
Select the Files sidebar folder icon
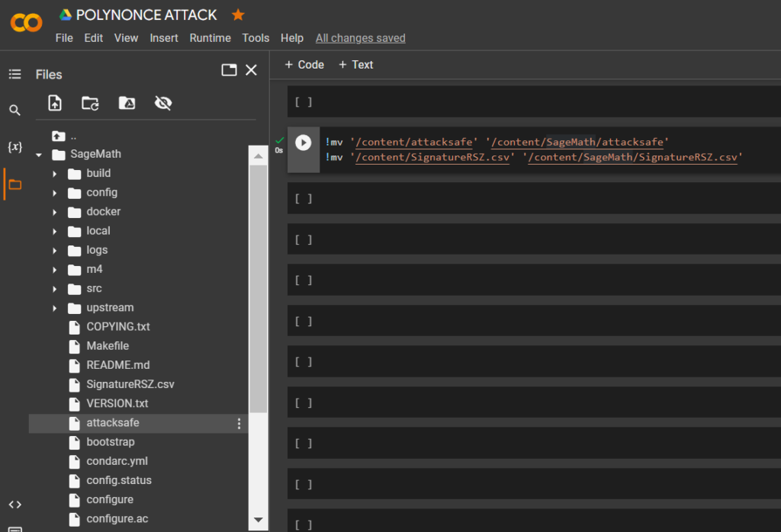pyautogui.click(x=15, y=184)
